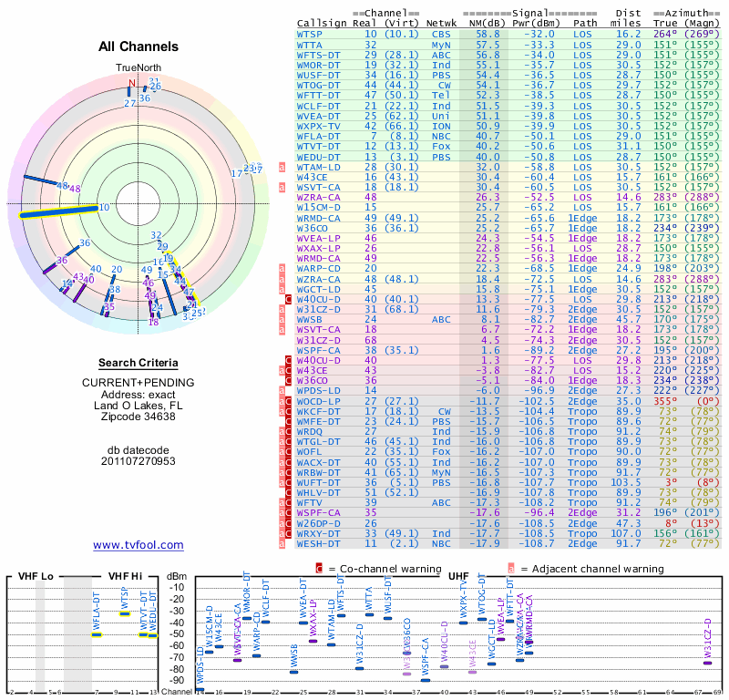This screenshot has height=700, width=729.
Task: Click the Path column header
Action: (586, 23)
